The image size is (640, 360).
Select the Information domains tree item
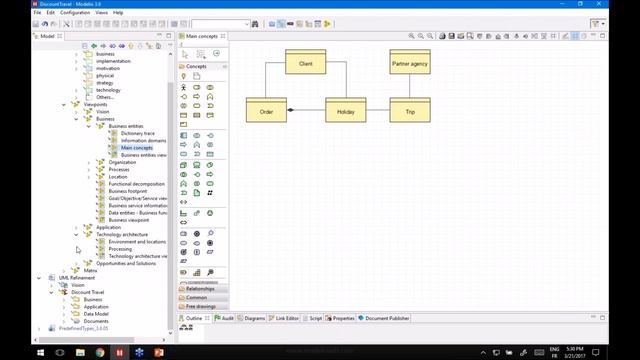[143, 141]
